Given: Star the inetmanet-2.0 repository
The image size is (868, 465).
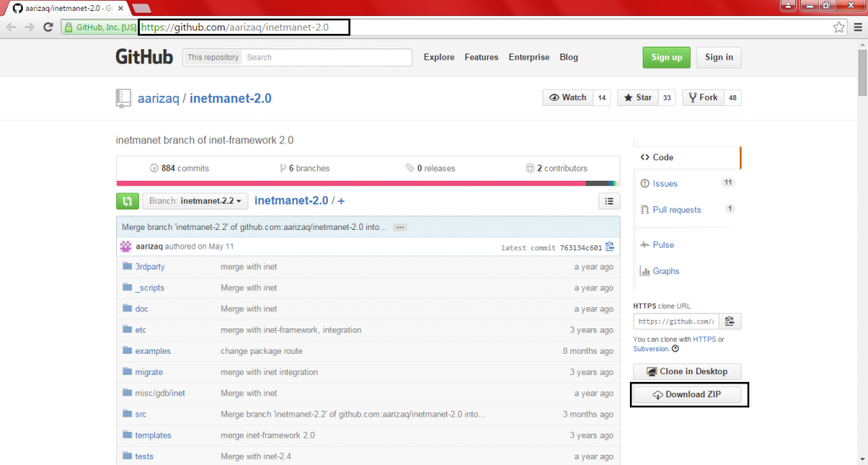Looking at the screenshot, I should (x=637, y=98).
